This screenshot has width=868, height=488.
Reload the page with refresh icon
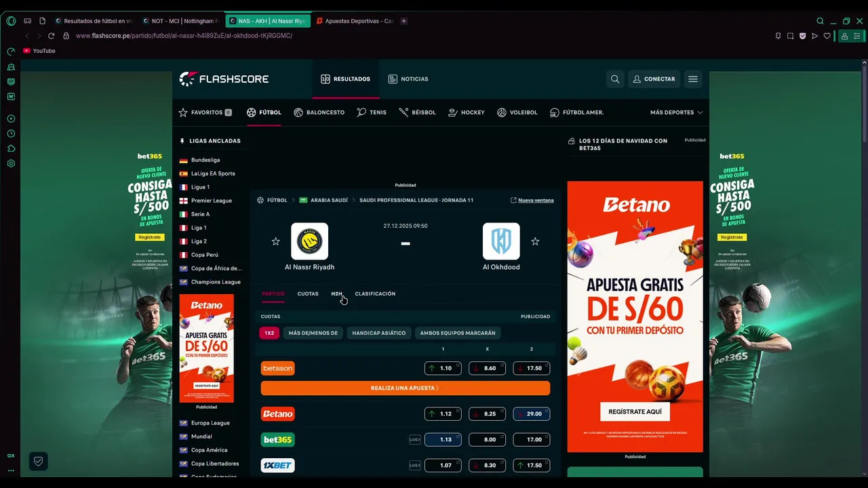click(x=51, y=36)
